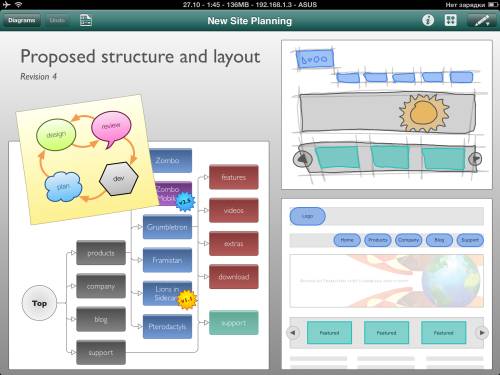Select the 'Top' circle node
This screenshot has width=500, height=375.
pyautogui.click(x=39, y=303)
